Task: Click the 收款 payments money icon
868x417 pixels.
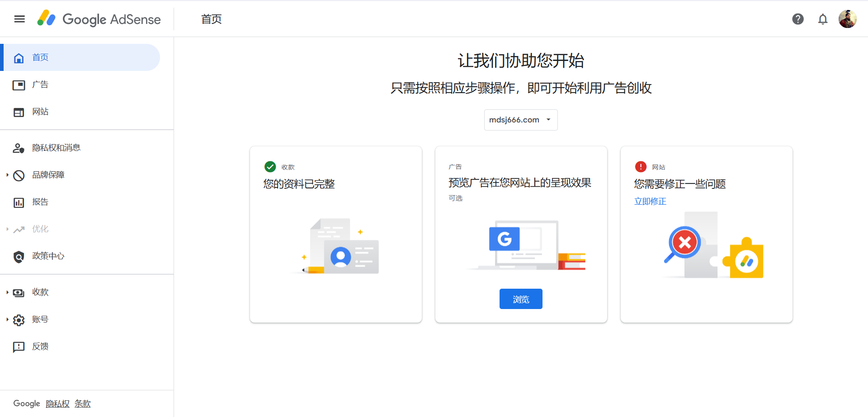Action: click(19, 293)
